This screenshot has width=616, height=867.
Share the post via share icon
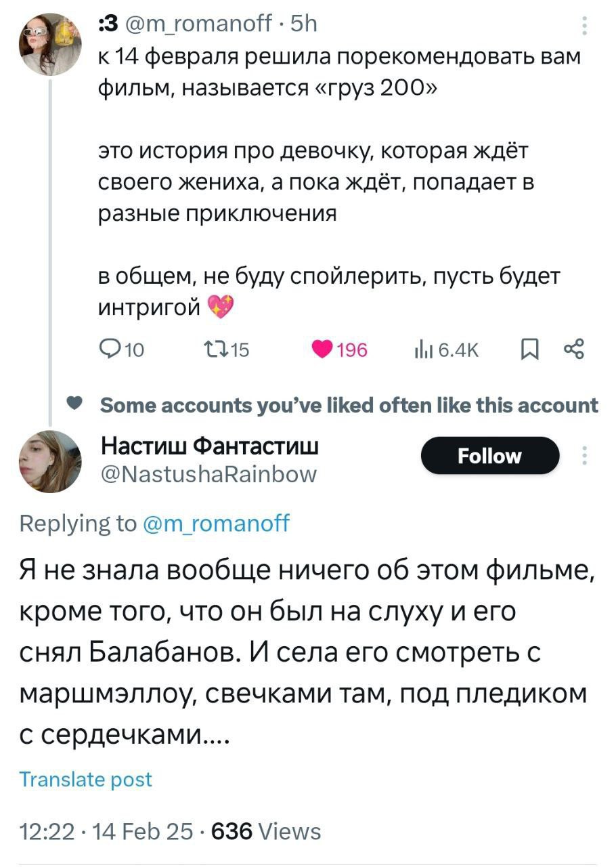click(573, 349)
